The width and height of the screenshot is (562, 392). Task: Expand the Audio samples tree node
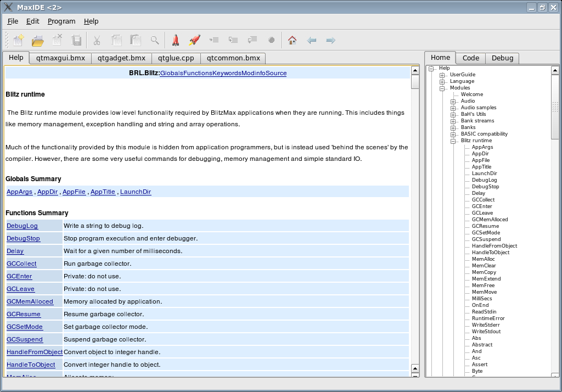point(453,108)
